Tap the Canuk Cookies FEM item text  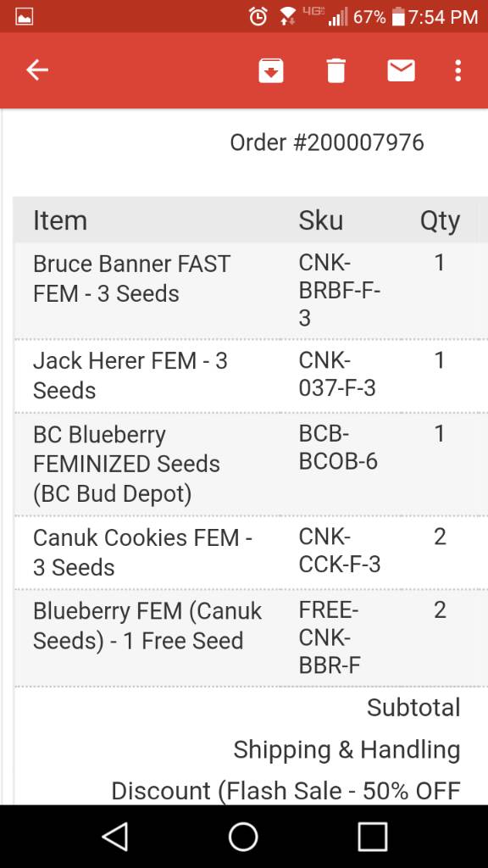[x=142, y=553]
